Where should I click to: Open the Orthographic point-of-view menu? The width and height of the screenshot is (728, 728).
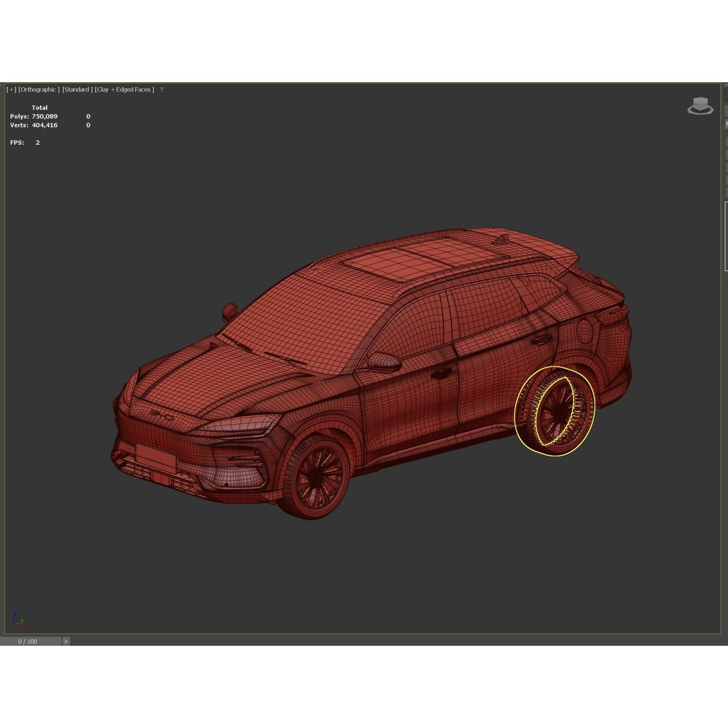(39, 90)
